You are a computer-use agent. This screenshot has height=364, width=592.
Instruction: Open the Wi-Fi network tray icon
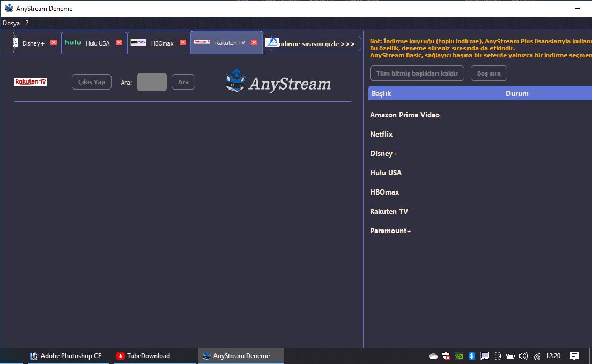tap(536, 356)
